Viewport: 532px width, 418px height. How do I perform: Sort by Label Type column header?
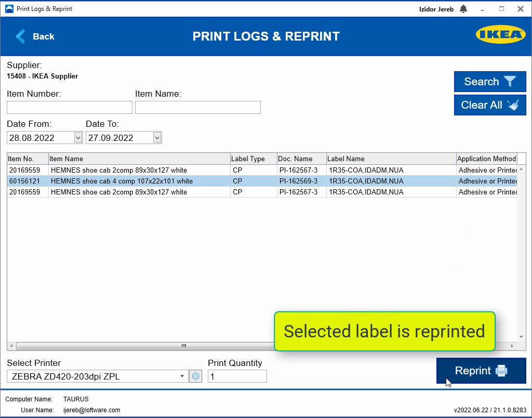pos(254,159)
